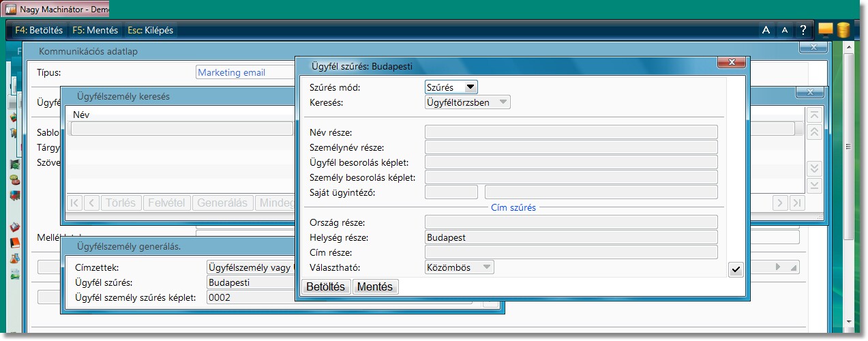This screenshot has width=868, height=341.
Task: Jump to top with the first-row arrow icon
Action: (x=813, y=115)
